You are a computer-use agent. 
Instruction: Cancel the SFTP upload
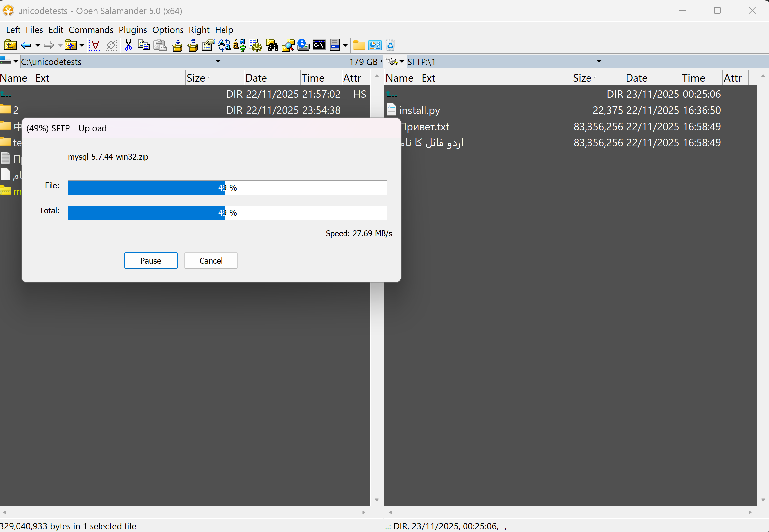tap(211, 260)
